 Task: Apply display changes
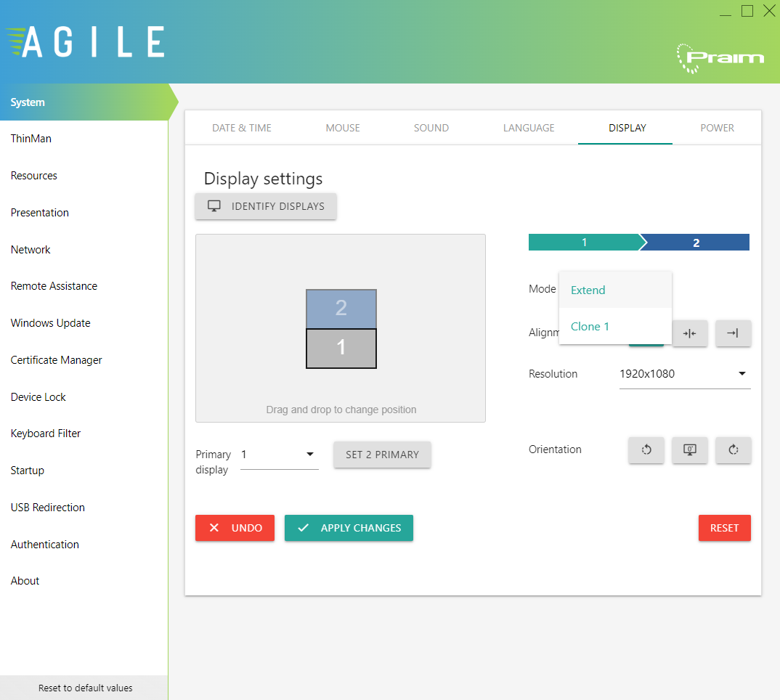[349, 528]
